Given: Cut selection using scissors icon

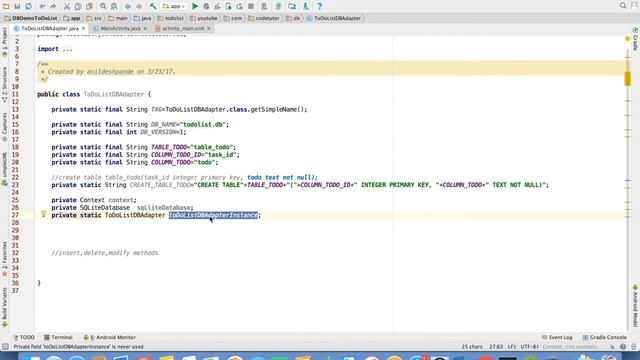Looking at the screenshot, I should point(67,6).
